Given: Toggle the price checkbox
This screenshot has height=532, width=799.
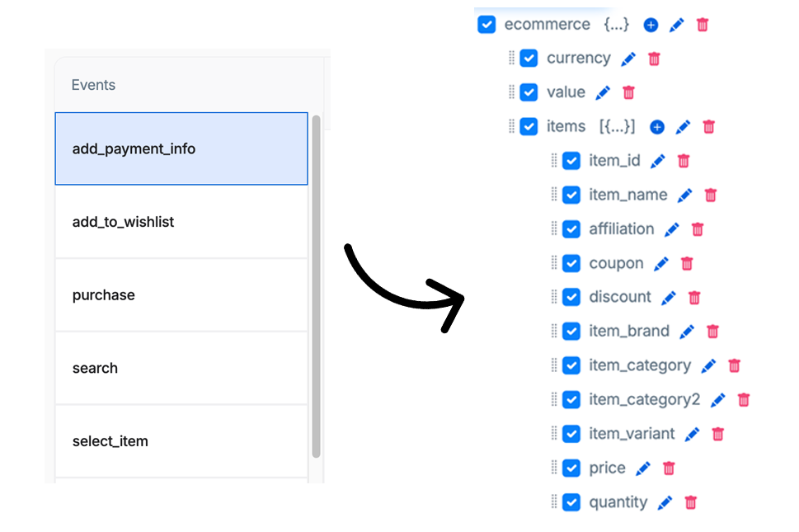Looking at the screenshot, I should pyautogui.click(x=571, y=468).
